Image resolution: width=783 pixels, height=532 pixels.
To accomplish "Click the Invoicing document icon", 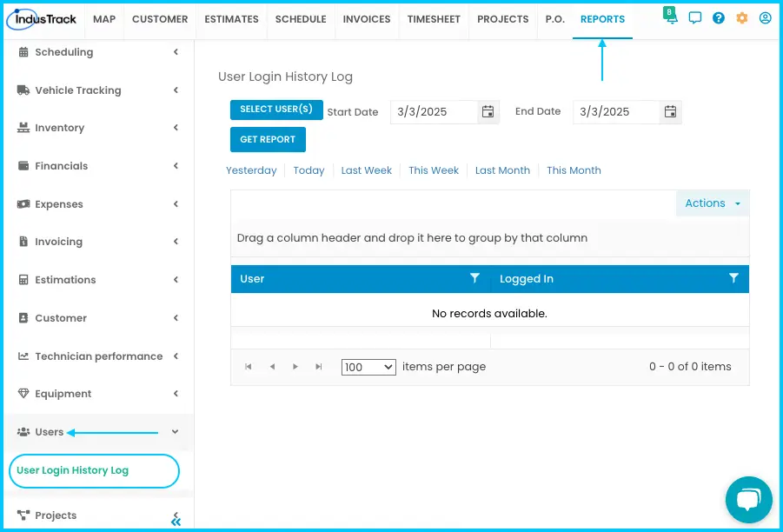I will 23,242.
